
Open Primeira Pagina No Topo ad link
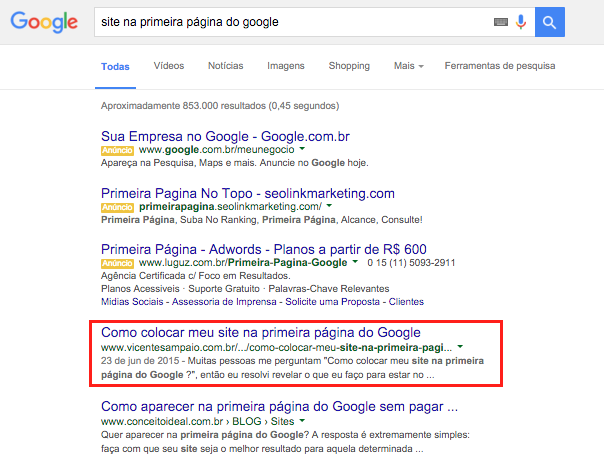click(x=248, y=193)
